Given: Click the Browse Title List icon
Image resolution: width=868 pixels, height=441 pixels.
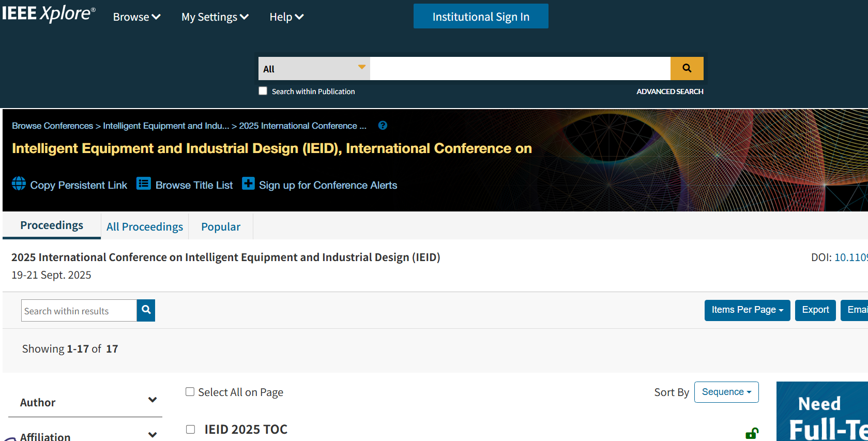Looking at the screenshot, I should tap(143, 184).
